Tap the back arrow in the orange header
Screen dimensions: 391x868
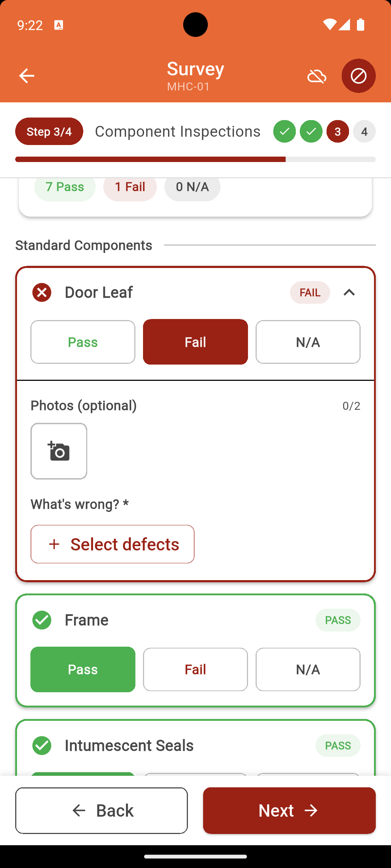click(x=26, y=76)
